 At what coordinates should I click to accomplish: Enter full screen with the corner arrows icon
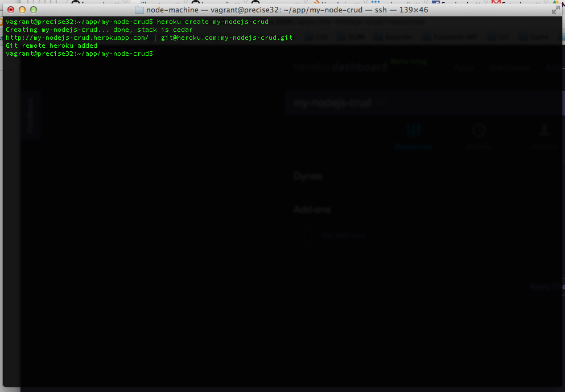pos(555,10)
